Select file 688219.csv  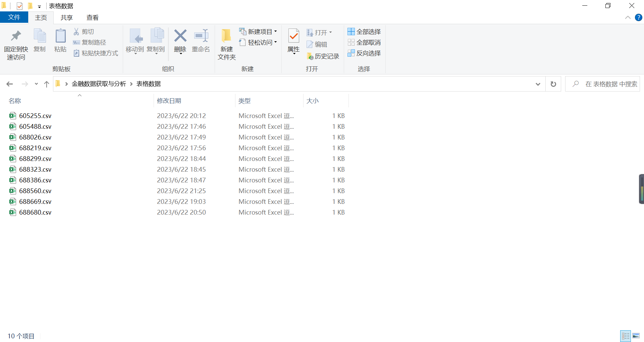(x=35, y=148)
